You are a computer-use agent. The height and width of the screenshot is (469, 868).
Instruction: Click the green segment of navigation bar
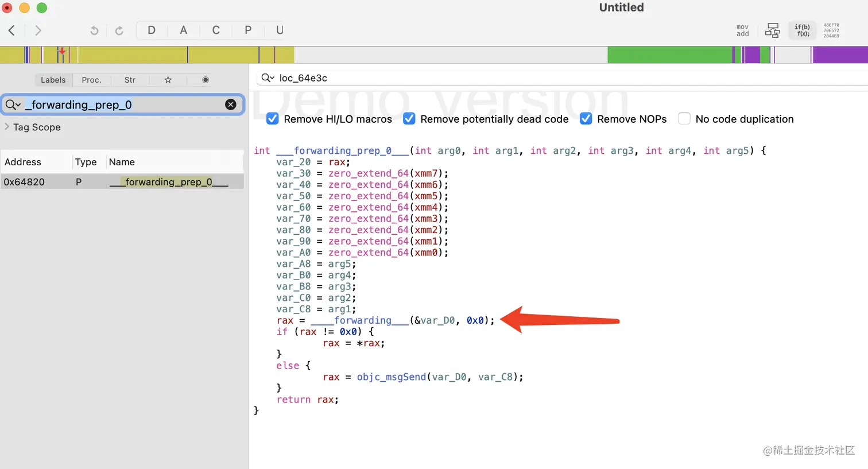(669, 55)
